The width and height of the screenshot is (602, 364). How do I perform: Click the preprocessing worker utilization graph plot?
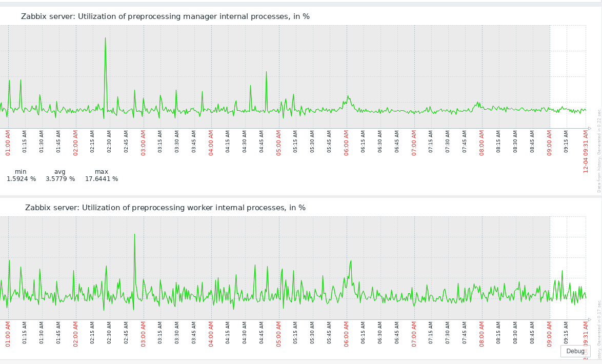(293, 268)
